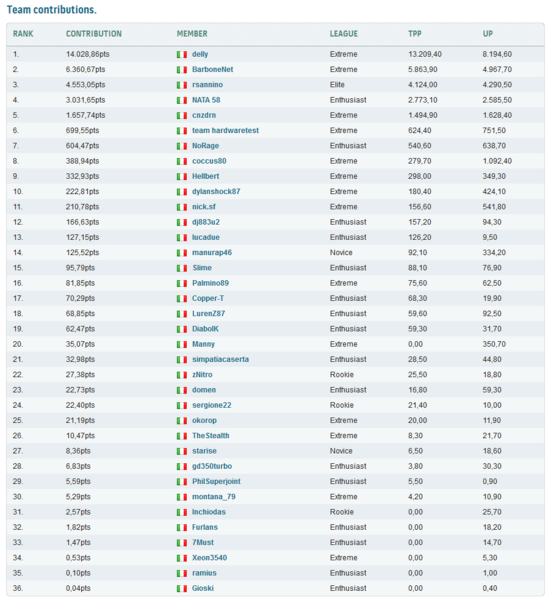This screenshot has width=551, height=600.
Task: Open the simpatiacaserta member link
Action: tap(220, 359)
